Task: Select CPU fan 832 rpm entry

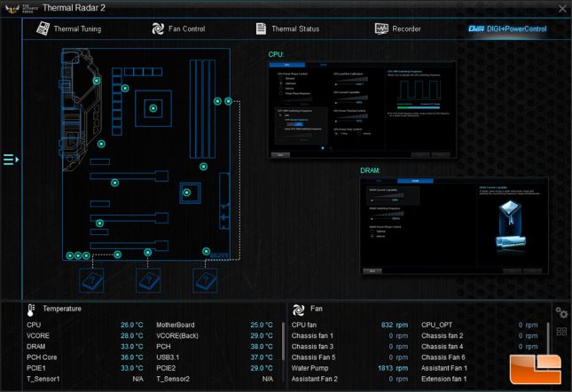Action: pyautogui.click(x=349, y=325)
